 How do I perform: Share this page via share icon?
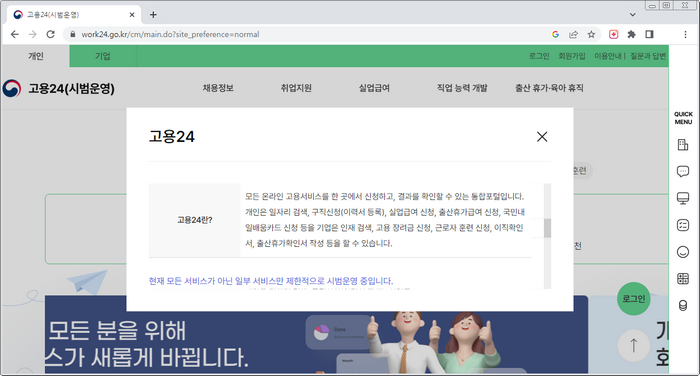point(573,34)
